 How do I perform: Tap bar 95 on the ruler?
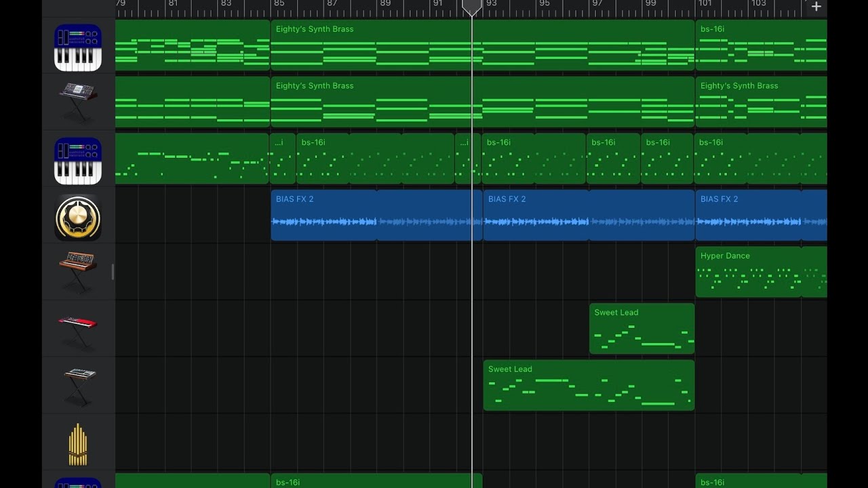point(544,4)
